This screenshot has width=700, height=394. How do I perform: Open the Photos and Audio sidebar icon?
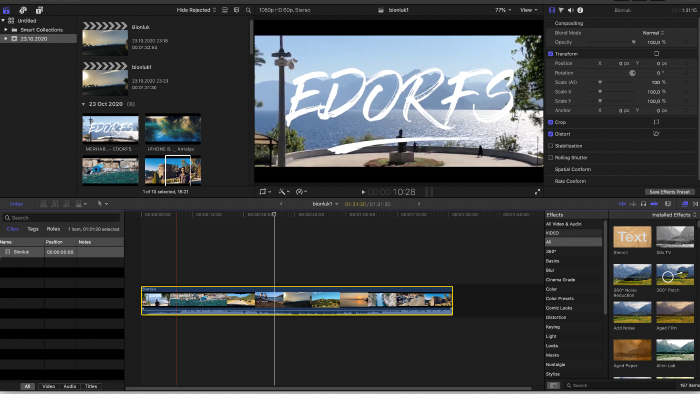coord(23,10)
